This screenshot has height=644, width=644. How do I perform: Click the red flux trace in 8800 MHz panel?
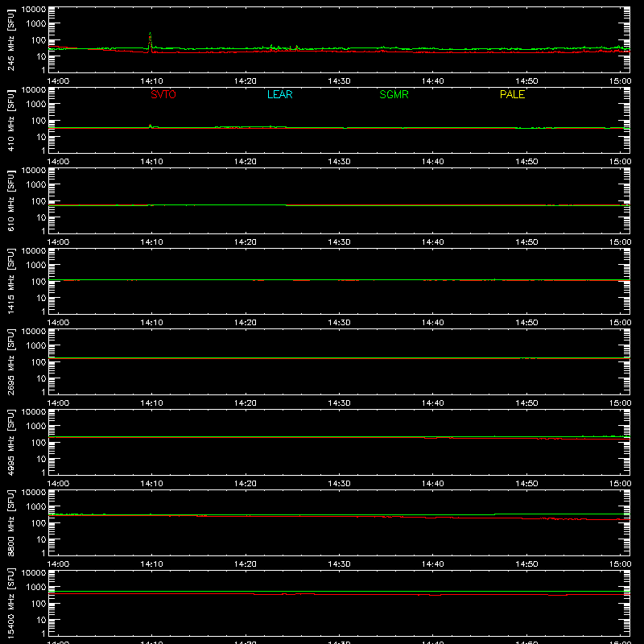tap(339, 516)
